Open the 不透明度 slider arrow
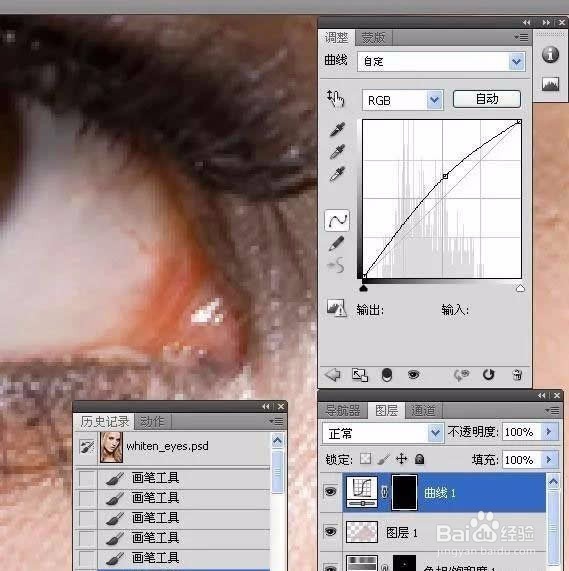Image resolution: width=569 pixels, height=571 pixels. click(549, 432)
